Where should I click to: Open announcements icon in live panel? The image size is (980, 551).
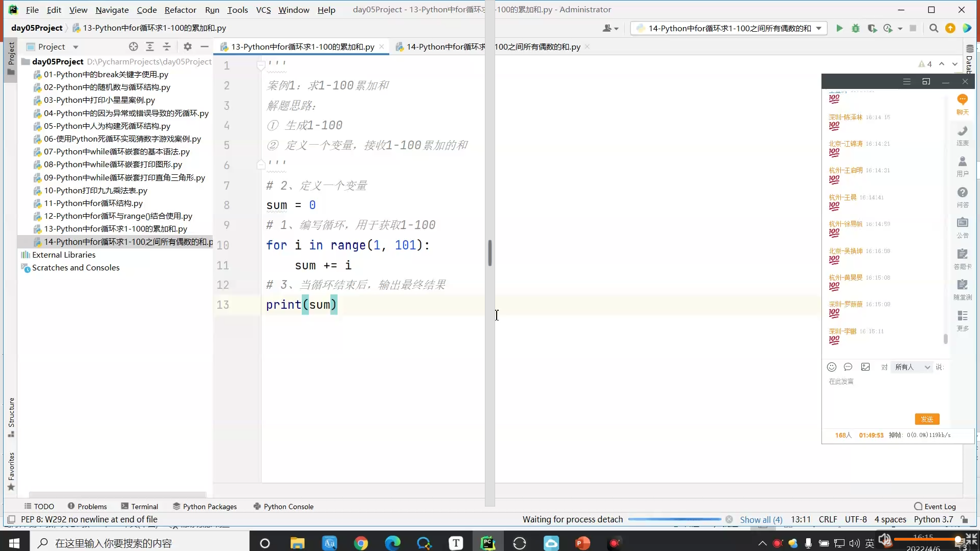[963, 227]
